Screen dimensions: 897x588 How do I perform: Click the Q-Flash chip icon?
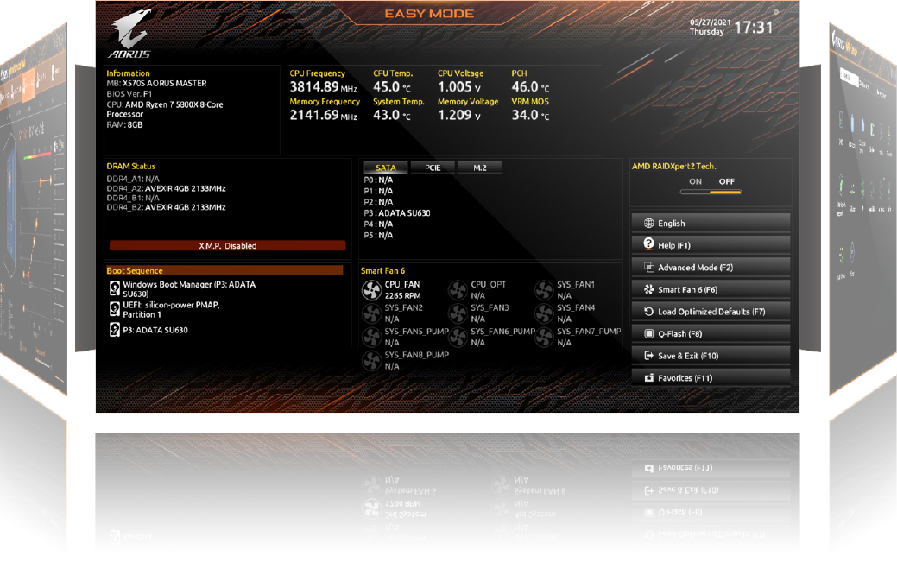(x=648, y=333)
